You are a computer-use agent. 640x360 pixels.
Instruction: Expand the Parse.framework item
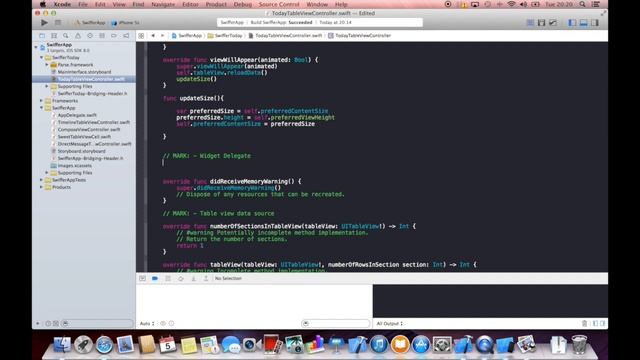(x=47, y=64)
